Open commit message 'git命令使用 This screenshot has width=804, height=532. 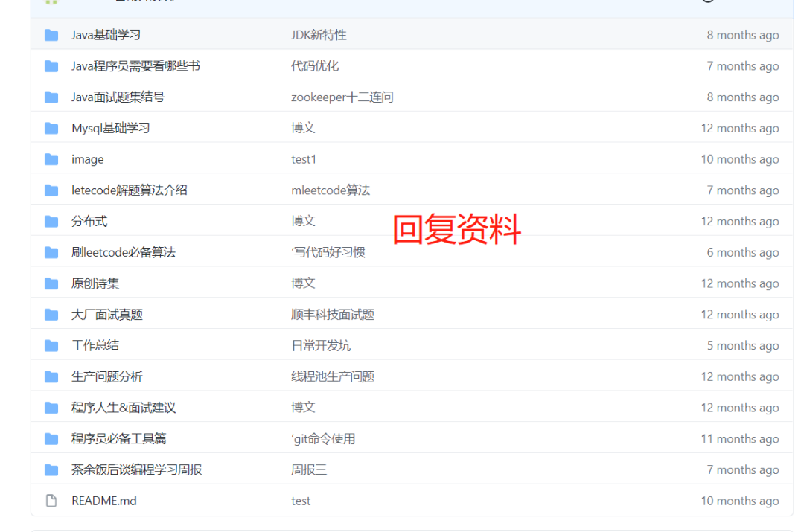pyautogui.click(x=324, y=439)
